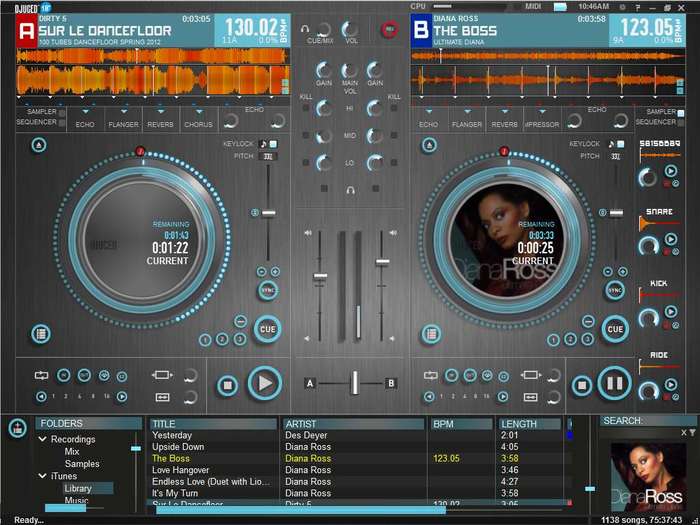Sync deck A tempo with SYNC button
The width and height of the screenshot is (700, 525).
268,291
